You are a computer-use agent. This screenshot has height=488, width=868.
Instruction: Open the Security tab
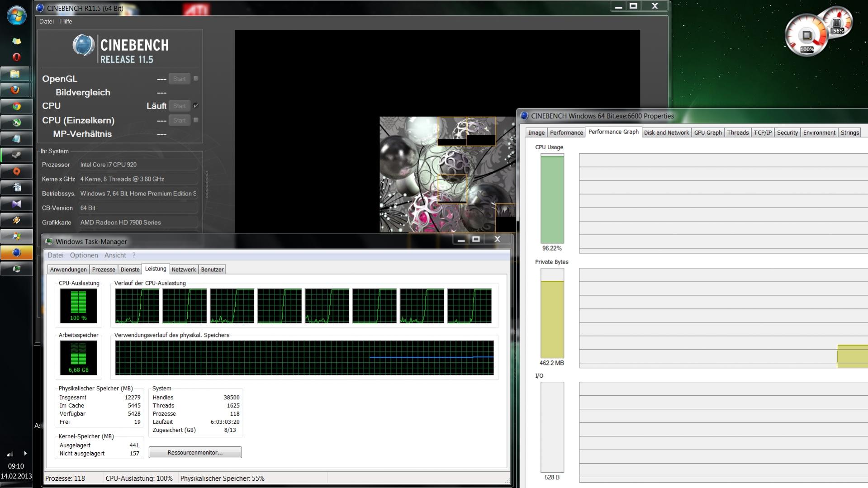[787, 133]
